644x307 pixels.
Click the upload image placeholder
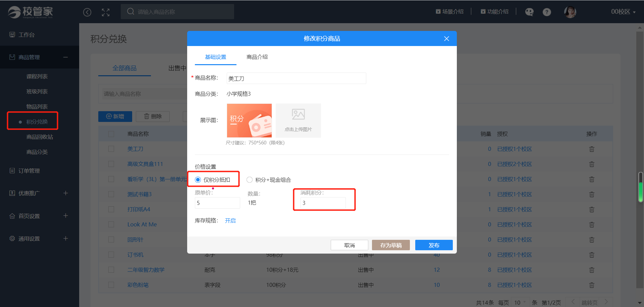click(298, 121)
